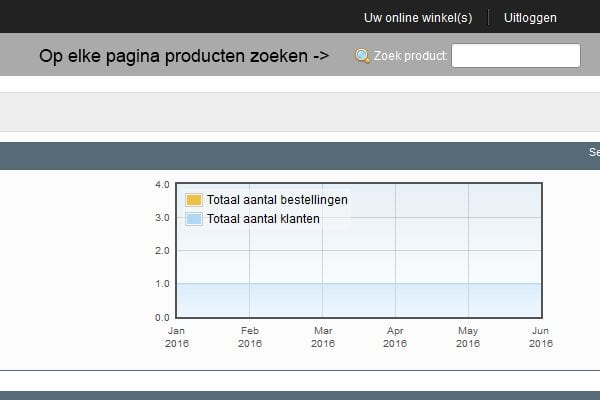
Task: Click the 'Jun 2016' axis label
Action: pos(541,337)
